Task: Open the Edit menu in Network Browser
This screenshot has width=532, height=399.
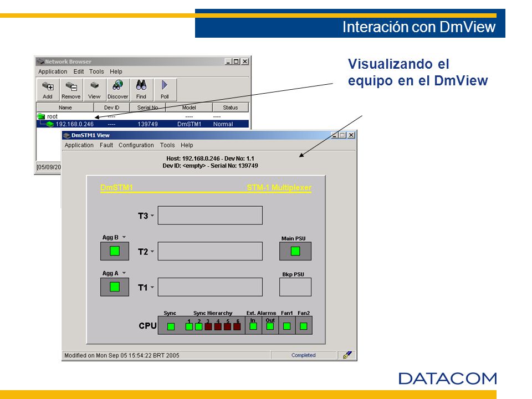Action: click(x=78, y=71)
